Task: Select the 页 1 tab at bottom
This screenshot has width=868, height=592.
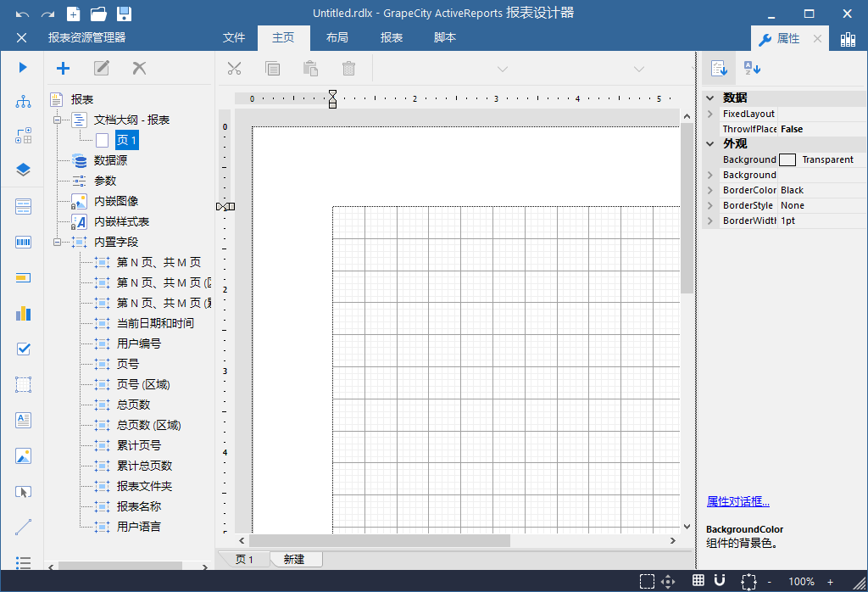Action: click(244, 559)
